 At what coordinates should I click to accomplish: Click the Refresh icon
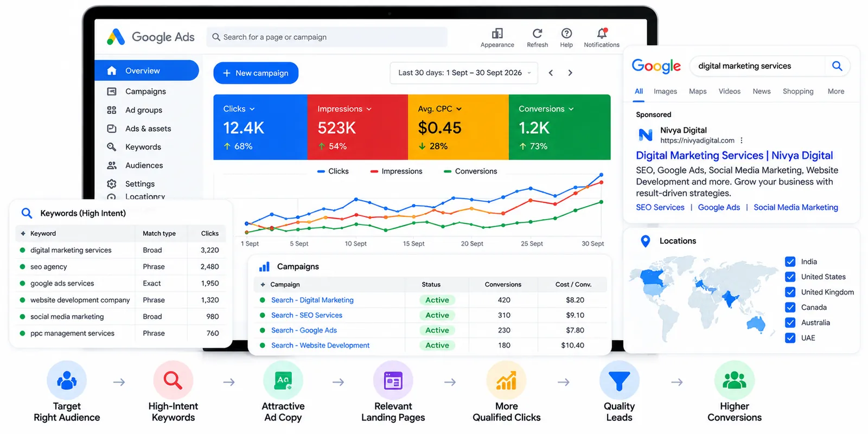(537, 34)
